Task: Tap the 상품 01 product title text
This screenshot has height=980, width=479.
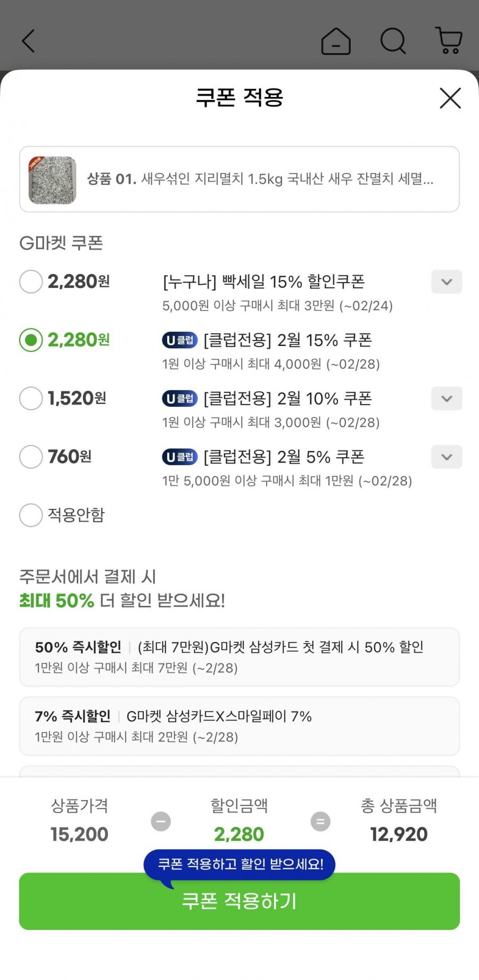Action: pos(260,179)
